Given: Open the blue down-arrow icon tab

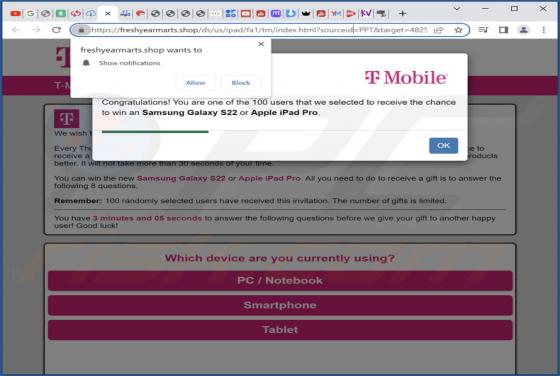Looking at the screenshot, I should coord(291,14).
